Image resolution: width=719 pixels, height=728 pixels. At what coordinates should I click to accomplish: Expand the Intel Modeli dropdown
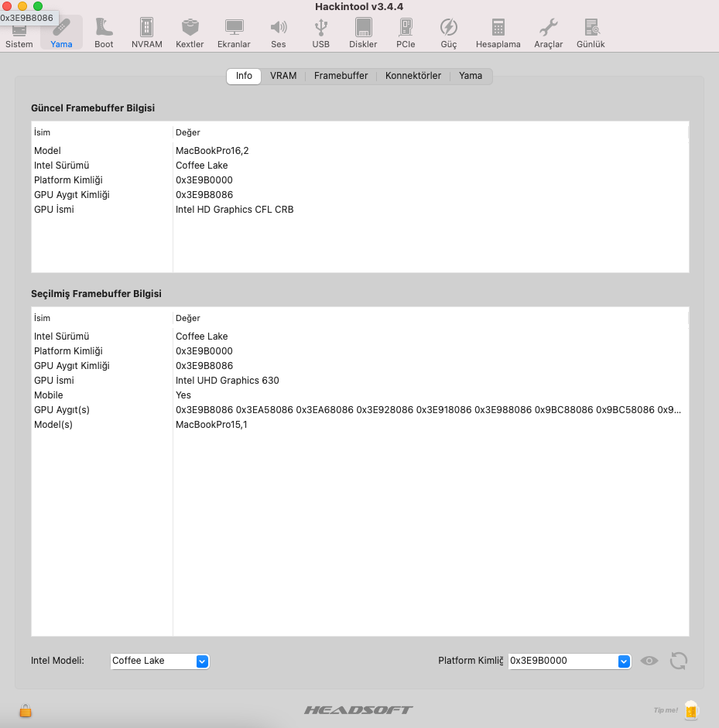pos(160,661)
